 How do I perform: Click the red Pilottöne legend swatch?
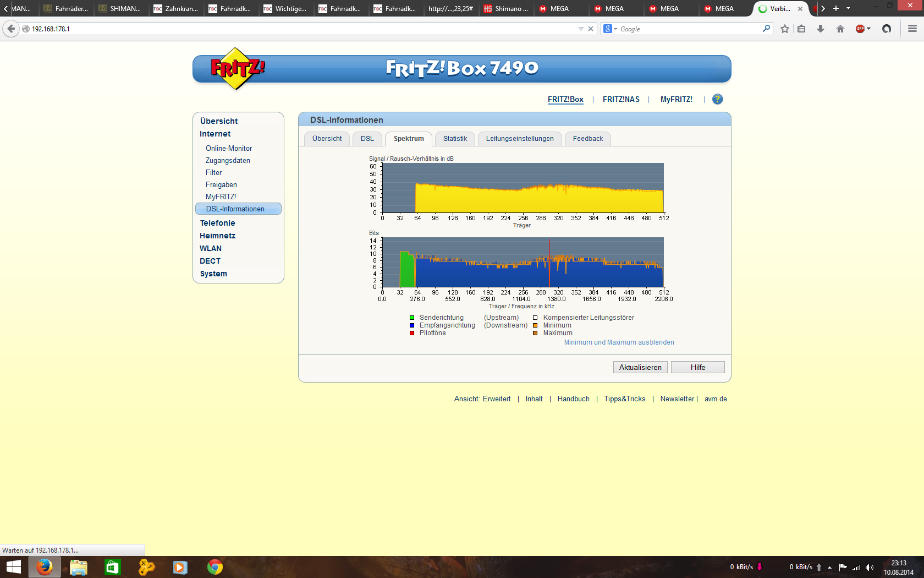(x=412, y=333)
